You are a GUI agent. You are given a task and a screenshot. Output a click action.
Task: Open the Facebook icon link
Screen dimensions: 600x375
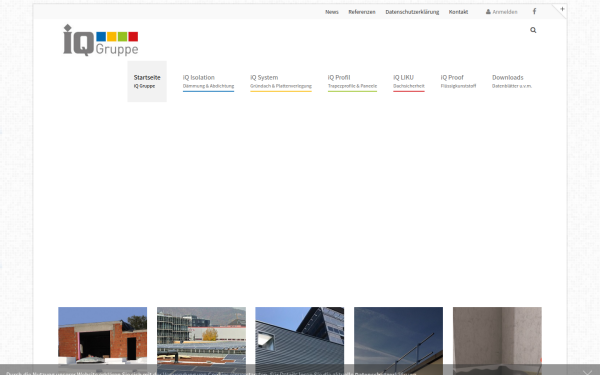tap(535, 11)
